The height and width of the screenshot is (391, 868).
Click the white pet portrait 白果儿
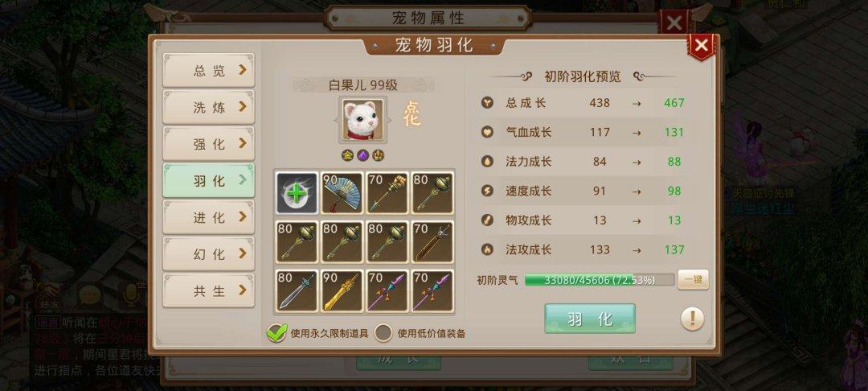pyautogui.click(x=362, y=120)
